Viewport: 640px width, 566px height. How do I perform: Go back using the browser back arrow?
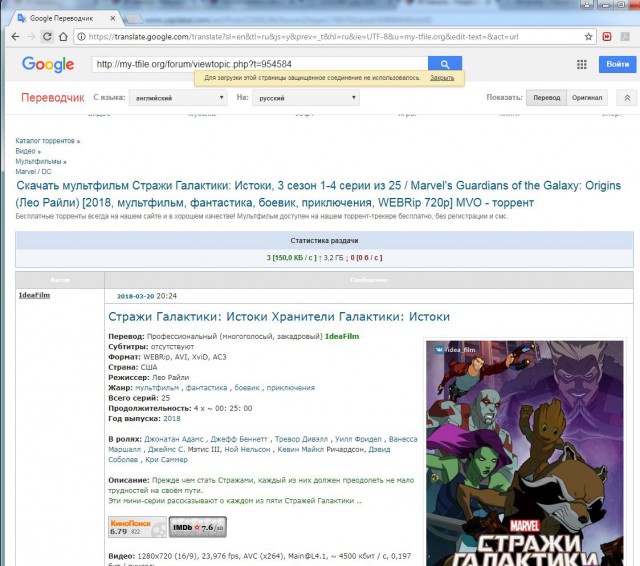(x=15, y=37)
